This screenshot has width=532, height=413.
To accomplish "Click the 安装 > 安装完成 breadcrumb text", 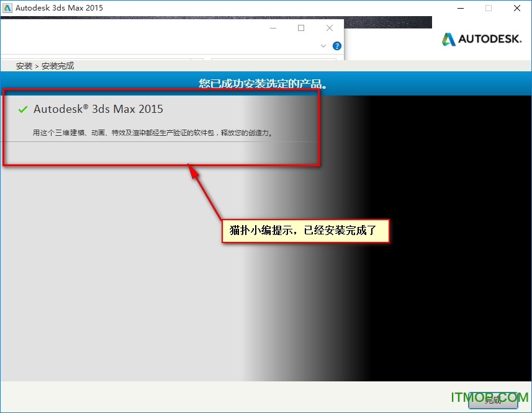I will (45, 66).
